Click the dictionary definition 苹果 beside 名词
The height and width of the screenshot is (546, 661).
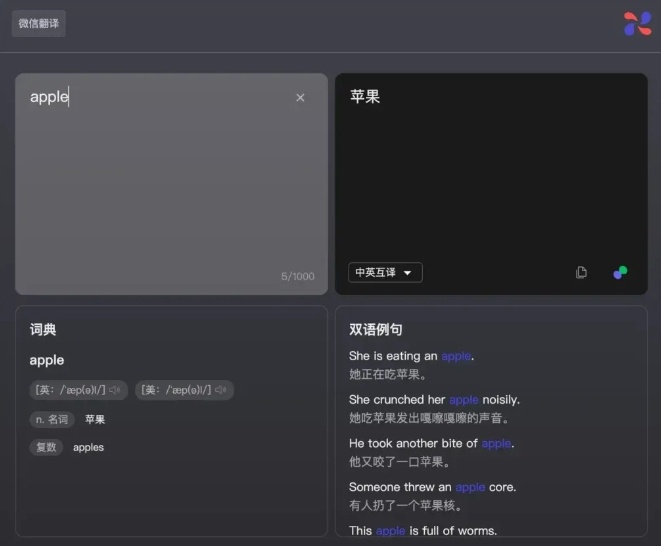(95, 420)
